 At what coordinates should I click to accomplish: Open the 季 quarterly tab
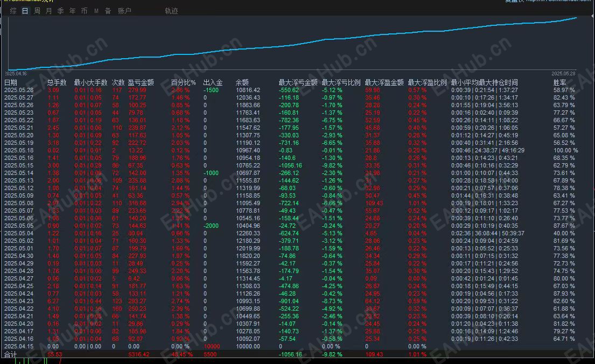pos(60,11)
